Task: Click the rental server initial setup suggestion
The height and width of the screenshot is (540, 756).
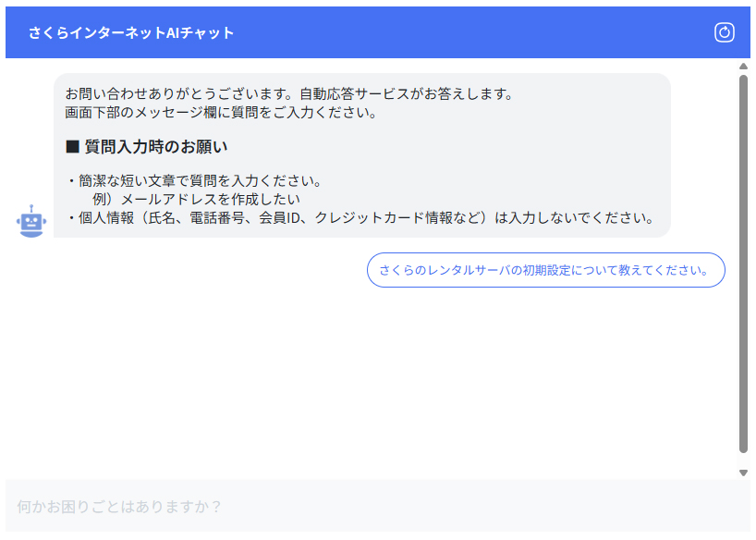Action: coord(546,270)
